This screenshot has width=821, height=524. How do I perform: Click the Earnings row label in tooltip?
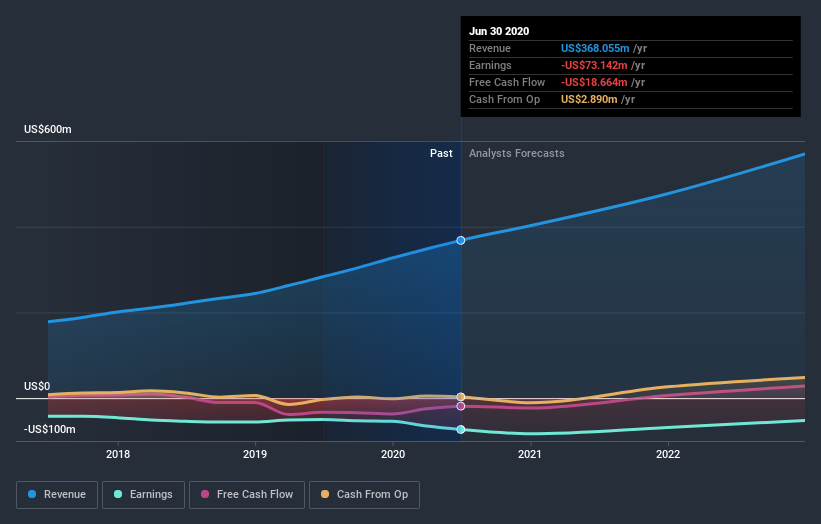tap(490, 65)
